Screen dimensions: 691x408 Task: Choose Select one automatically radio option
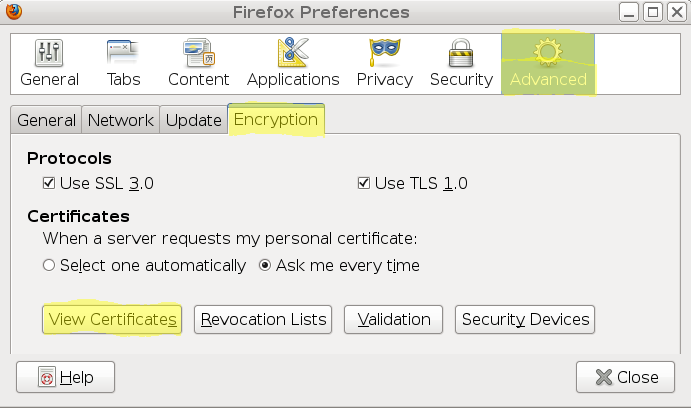coord(49,265)
